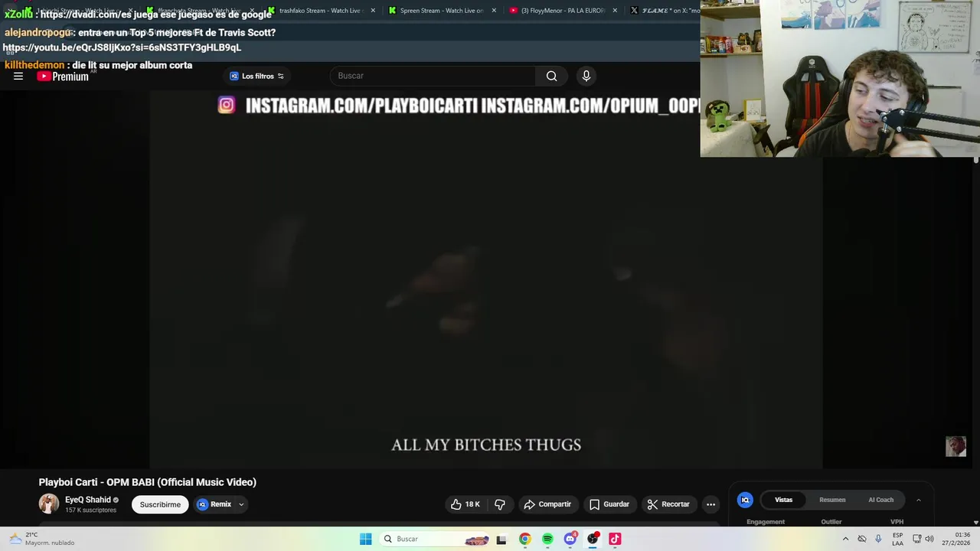Open the Windows Start menu
The height and width of the screenshot is (551, 980).
point(366,539)
